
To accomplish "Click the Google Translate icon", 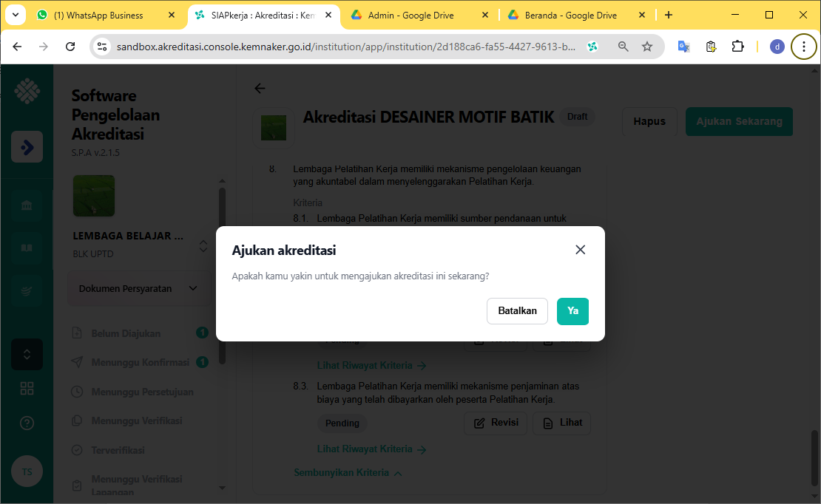I will coord(684,47).
